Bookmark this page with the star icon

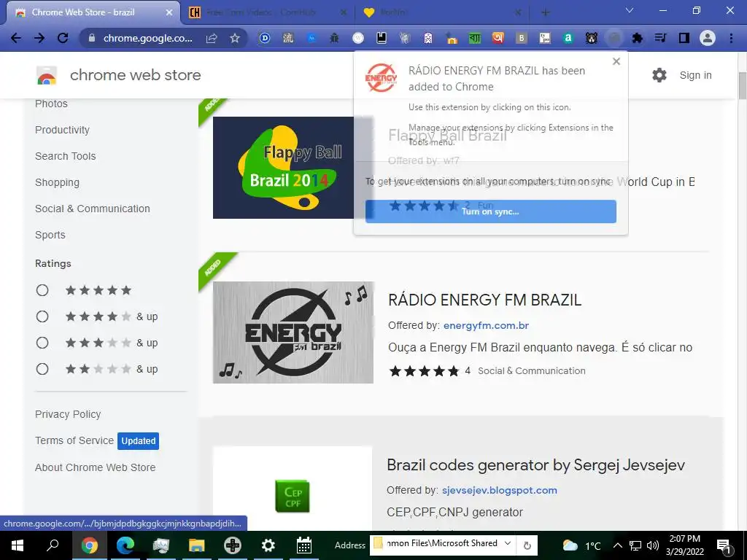tap(235, 38)
